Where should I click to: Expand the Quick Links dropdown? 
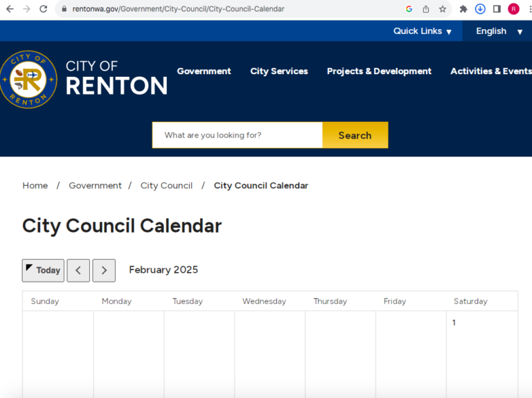pyautogui.click(x=422, y=31)
